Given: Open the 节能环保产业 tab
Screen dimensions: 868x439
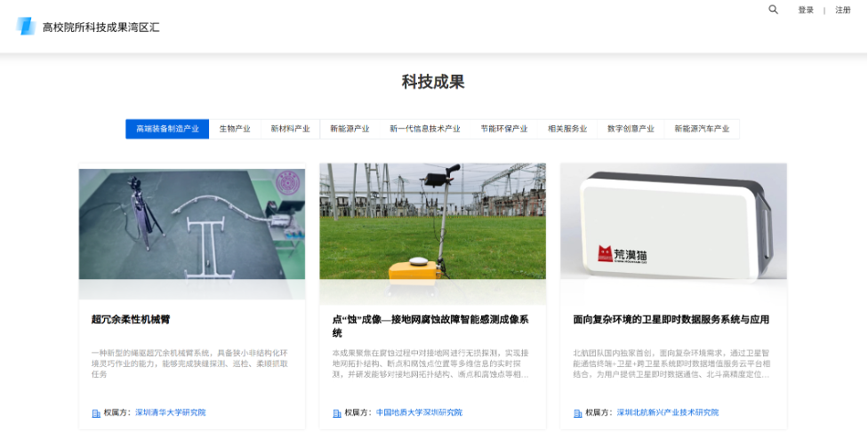Looking at the screenshot, I should coord(503,129).
